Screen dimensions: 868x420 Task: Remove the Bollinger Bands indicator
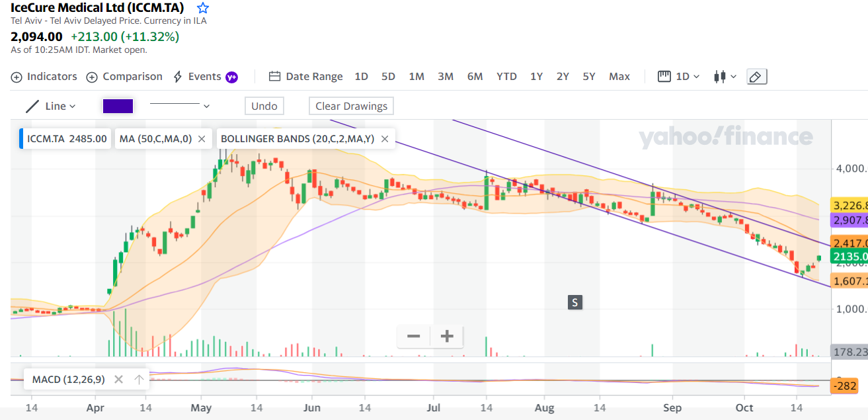[x=384, y=139]
